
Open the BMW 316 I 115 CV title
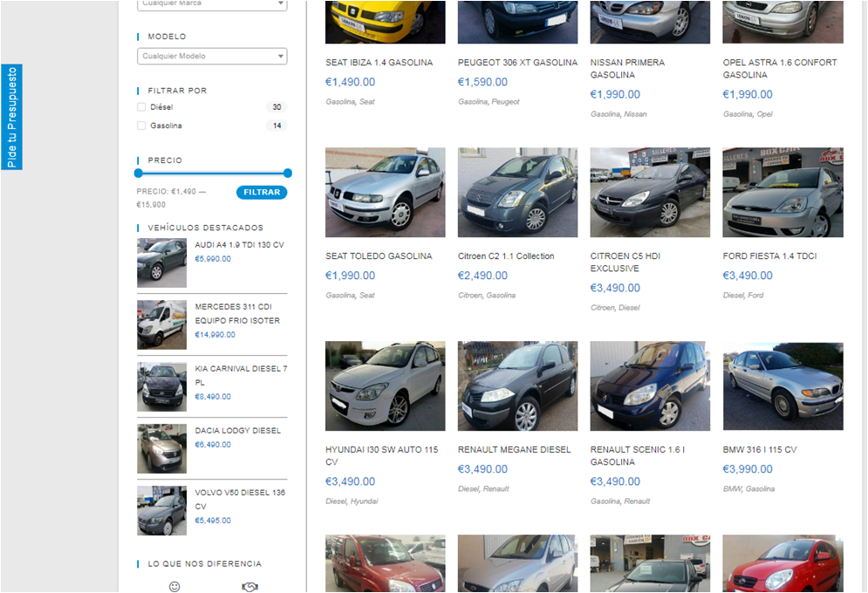(760, 450)
